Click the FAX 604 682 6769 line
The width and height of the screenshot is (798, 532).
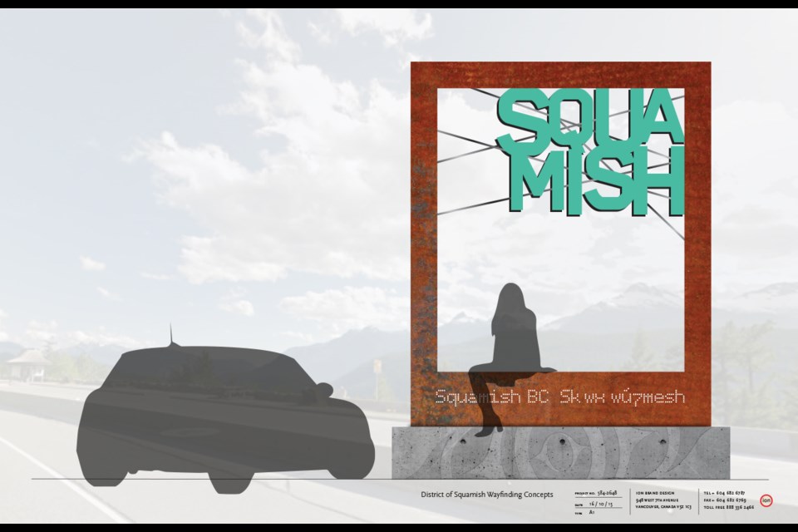(x=725, y=500)
